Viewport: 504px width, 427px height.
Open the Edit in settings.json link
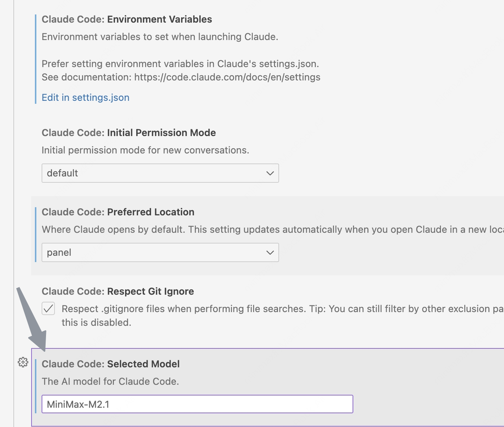85,98
